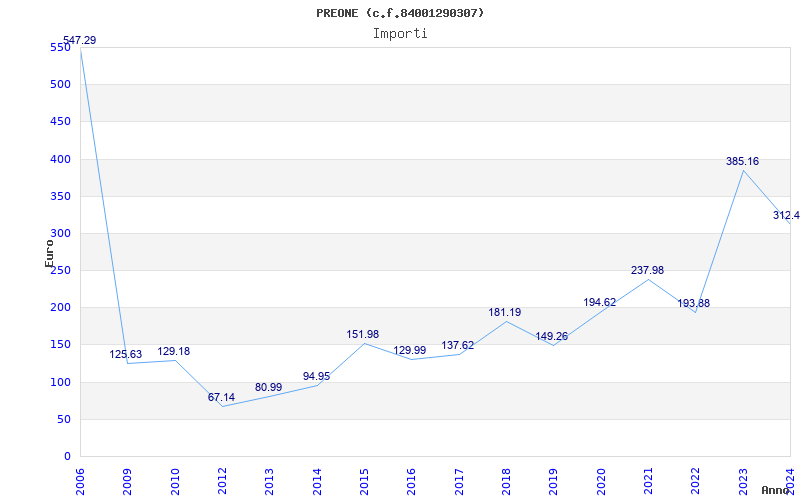Select the 237.98 data label
This screenshot has height=500, width=800.
(x=647, y=270)
